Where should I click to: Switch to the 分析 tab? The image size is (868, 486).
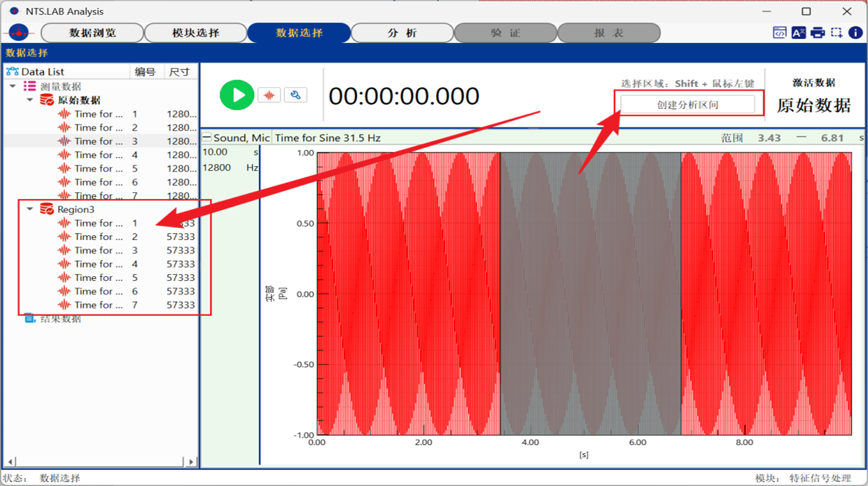pyautogui.click(x=402, y=33)
